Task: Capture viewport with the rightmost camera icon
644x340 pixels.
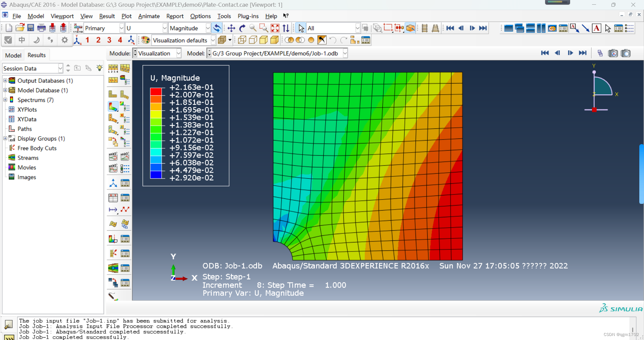Action: tap(626, 53)
